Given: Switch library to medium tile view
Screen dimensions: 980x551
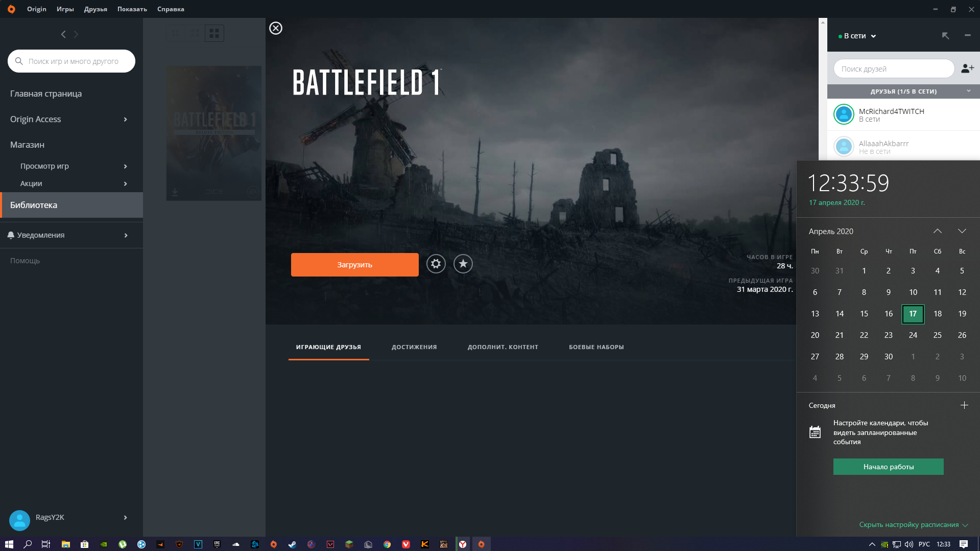Looking at the screenshot, I should [195, 33].
